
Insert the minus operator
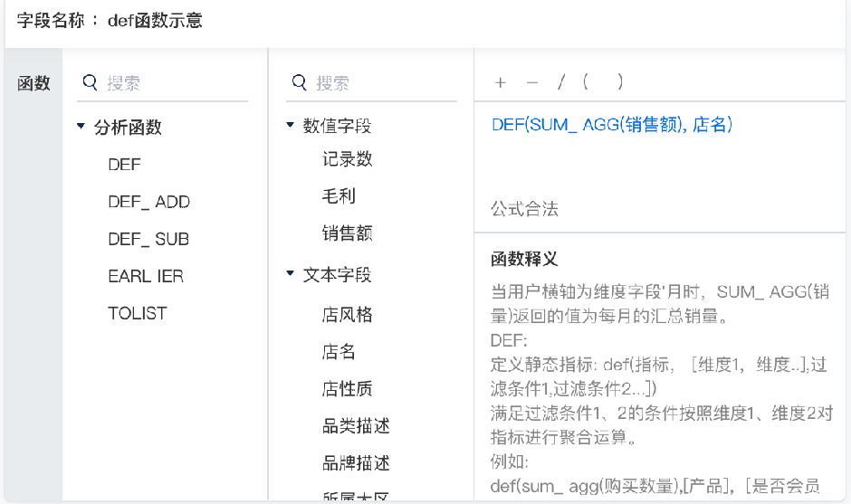(532, 83)
